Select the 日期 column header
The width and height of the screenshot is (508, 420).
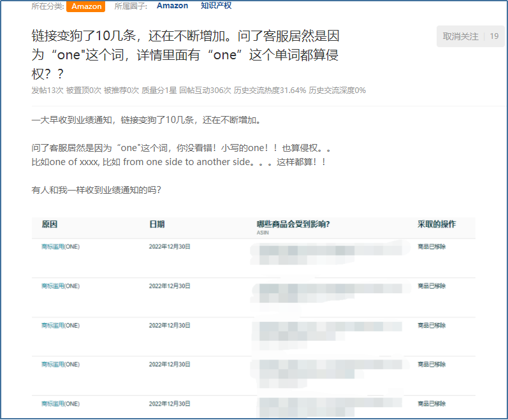coord(157,224)
